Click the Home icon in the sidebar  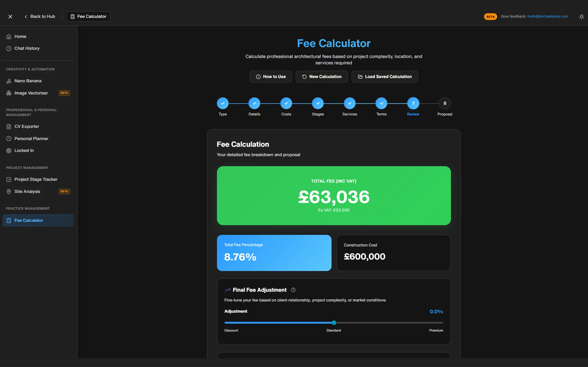(x=9, y=36)
